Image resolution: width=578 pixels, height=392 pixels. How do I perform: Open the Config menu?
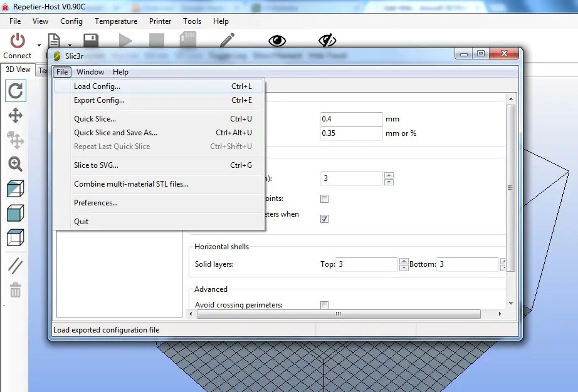pyautogui.click(x=71, y=21)
